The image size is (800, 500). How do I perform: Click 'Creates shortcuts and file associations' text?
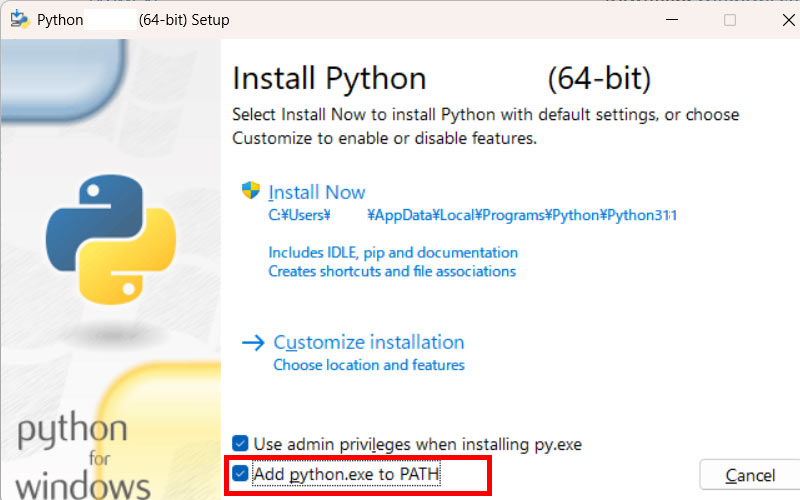tap(392, 271)
